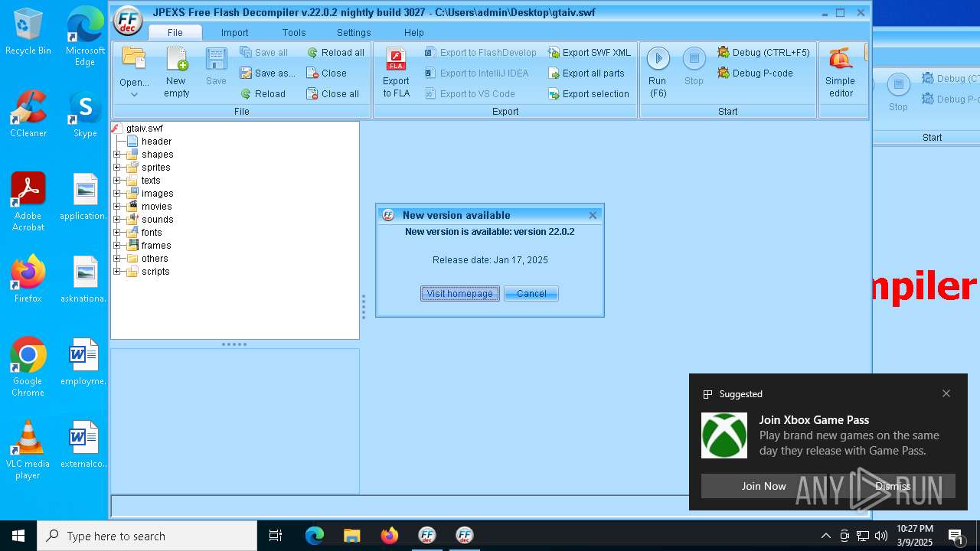Close the current SWF via ribbon
This screenshot has height=551, width=980.
[326, 73]
